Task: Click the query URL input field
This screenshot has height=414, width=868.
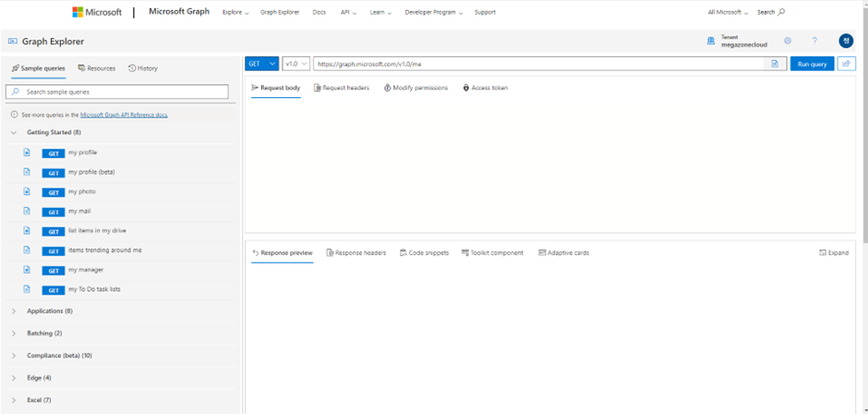Action: 538,64
